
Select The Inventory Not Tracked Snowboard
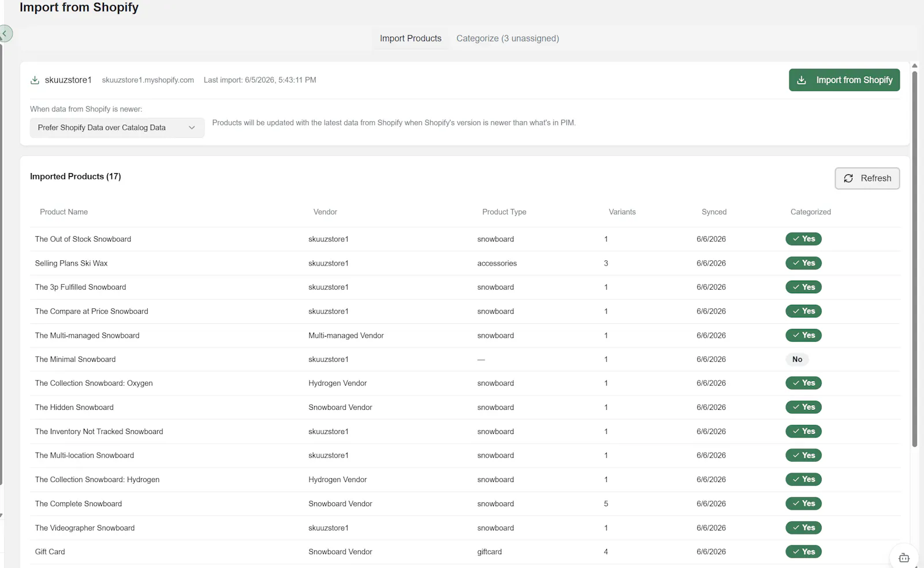99,431
